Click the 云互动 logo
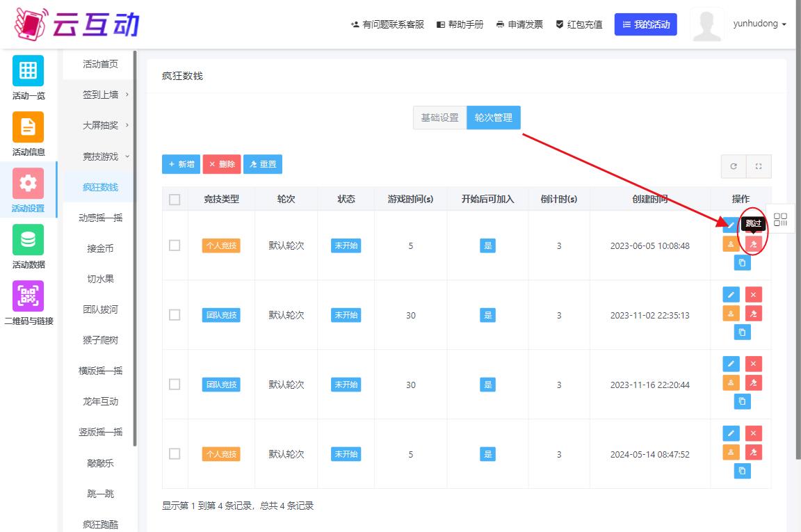The width and height of the screenshot is (801, 532). tap(76, 24)
